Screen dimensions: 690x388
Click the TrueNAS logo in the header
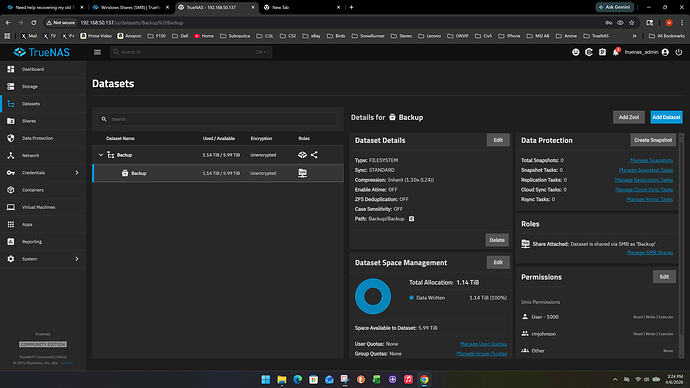41,52
